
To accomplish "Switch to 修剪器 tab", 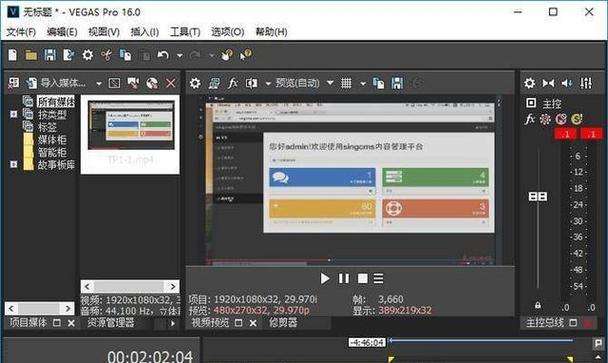I will click(283, 323).
